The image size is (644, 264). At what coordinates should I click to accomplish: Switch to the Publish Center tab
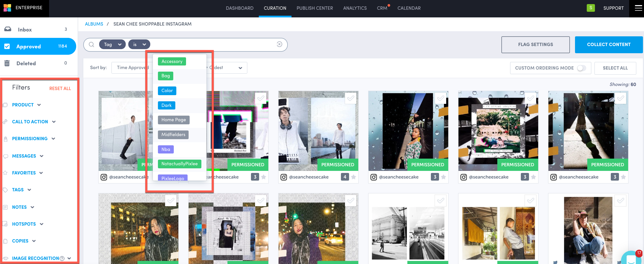[x=315, y=8]
